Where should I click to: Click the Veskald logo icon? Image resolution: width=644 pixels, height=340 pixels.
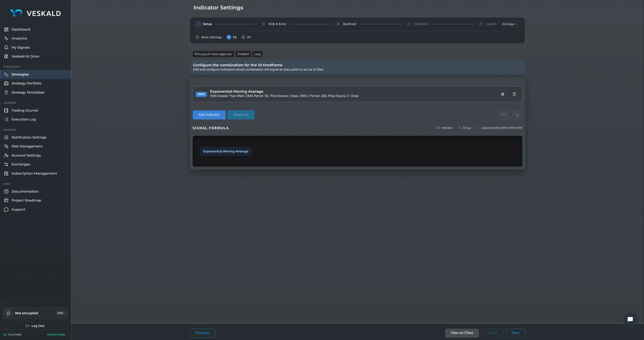(x=16, y=13)
